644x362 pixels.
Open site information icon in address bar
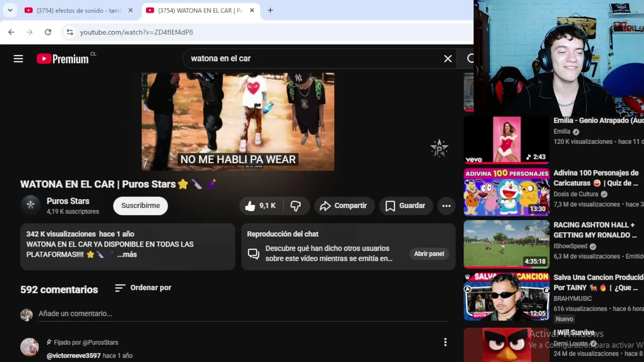pyautogui.click(x=69, y=32)
